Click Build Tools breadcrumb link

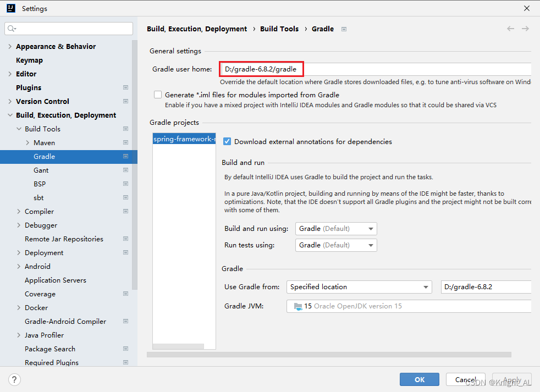click(x=279, y=29)
